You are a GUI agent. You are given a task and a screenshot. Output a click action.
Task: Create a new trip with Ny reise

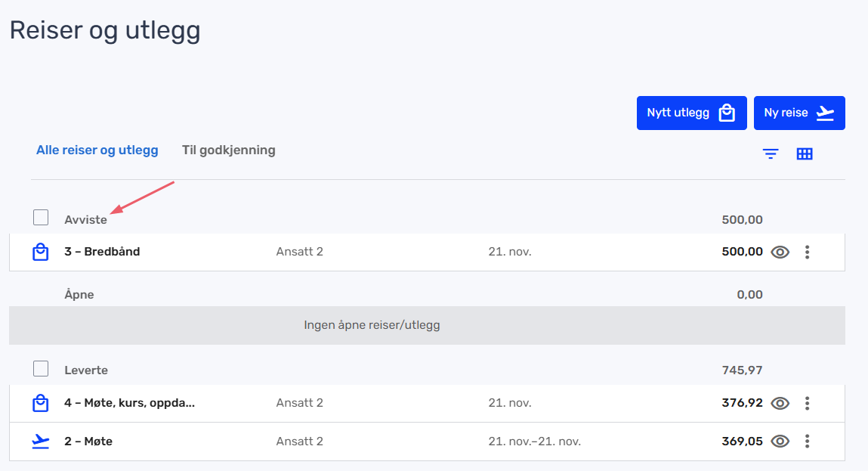(x=798, y=113)
